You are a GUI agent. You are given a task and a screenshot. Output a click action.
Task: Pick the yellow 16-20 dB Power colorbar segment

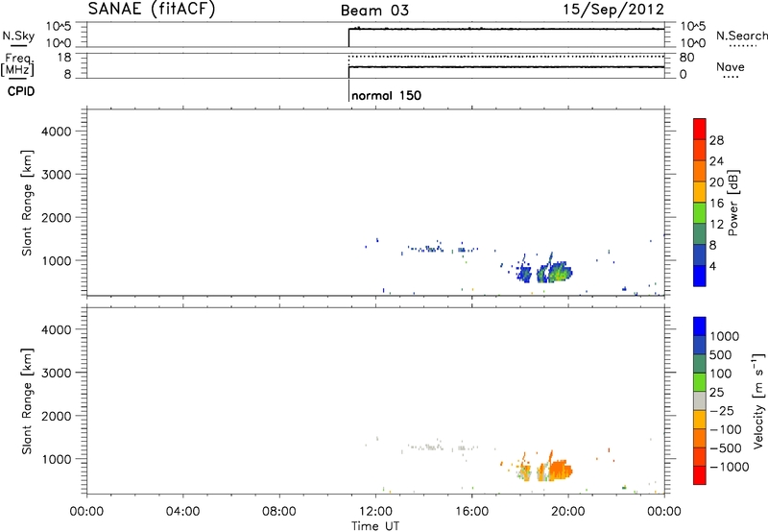click(700, 192)
